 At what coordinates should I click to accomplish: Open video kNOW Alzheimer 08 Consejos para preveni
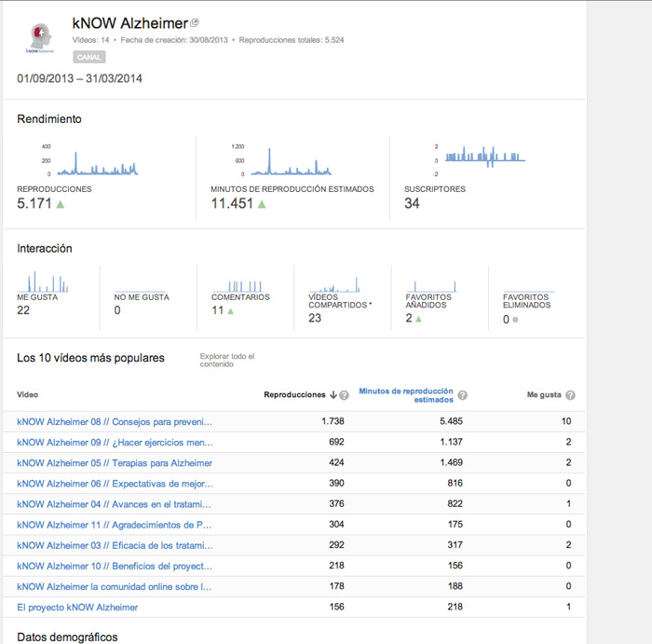(x=115, y=422)
